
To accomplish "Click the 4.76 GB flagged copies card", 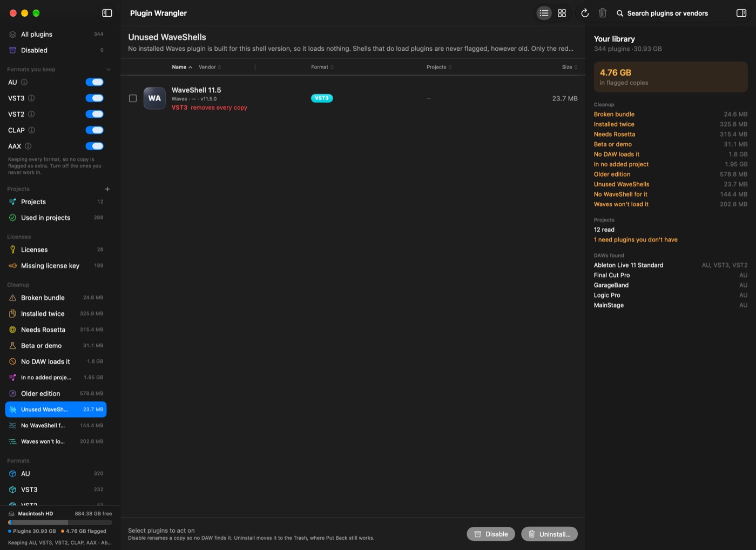I will point(671,77).
